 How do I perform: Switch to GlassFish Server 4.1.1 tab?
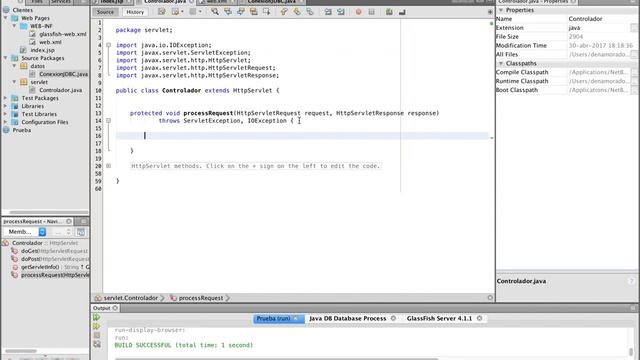(439, 318)
